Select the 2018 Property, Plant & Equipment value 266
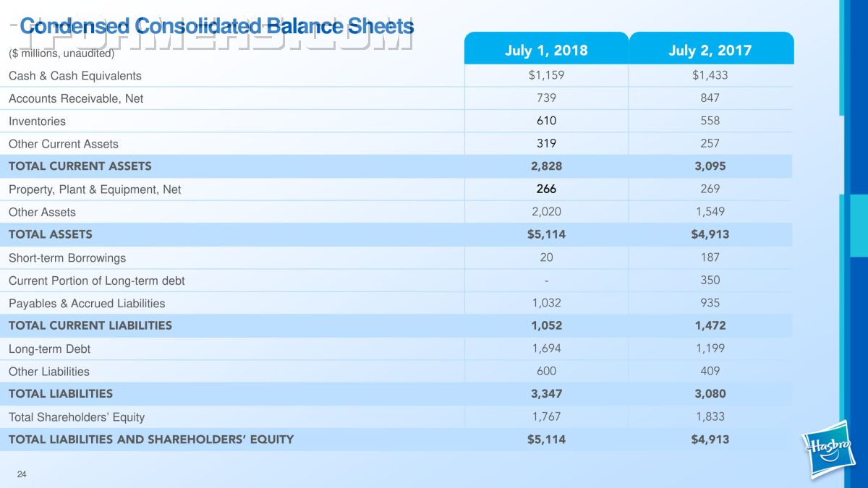 pyautogui.click(x=546, y=189)
